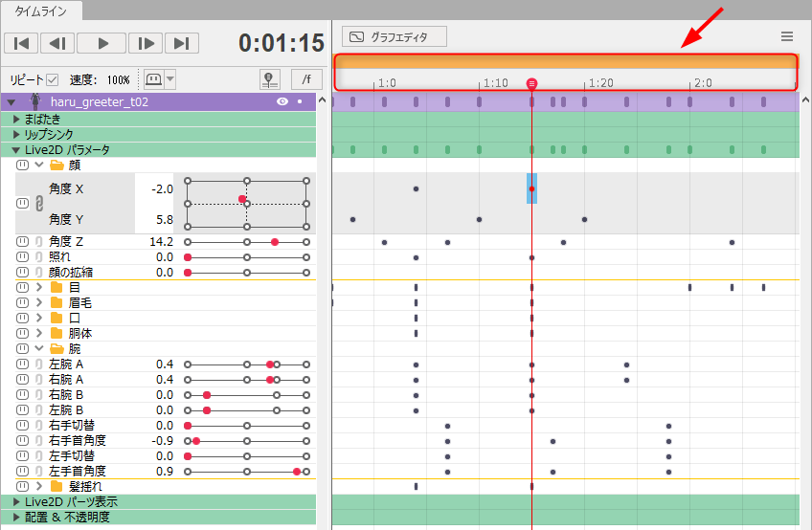This screenshot has width=812, height=530.
Task: Click the /f frame display button
Action: 305,79
